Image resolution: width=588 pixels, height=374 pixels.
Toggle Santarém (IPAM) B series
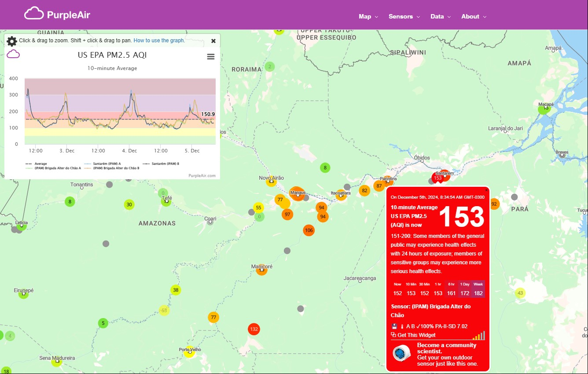pos(161,163)
